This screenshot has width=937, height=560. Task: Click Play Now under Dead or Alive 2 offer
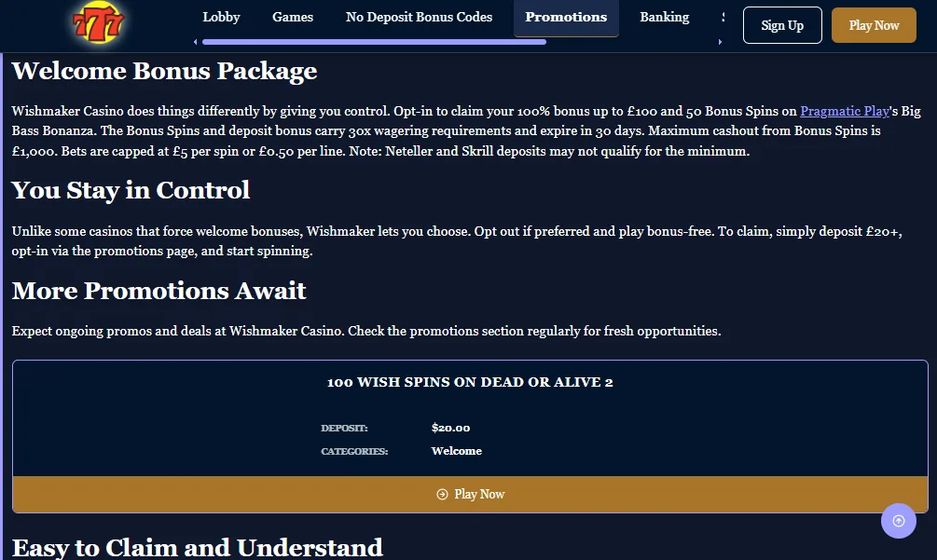point(470,495)
